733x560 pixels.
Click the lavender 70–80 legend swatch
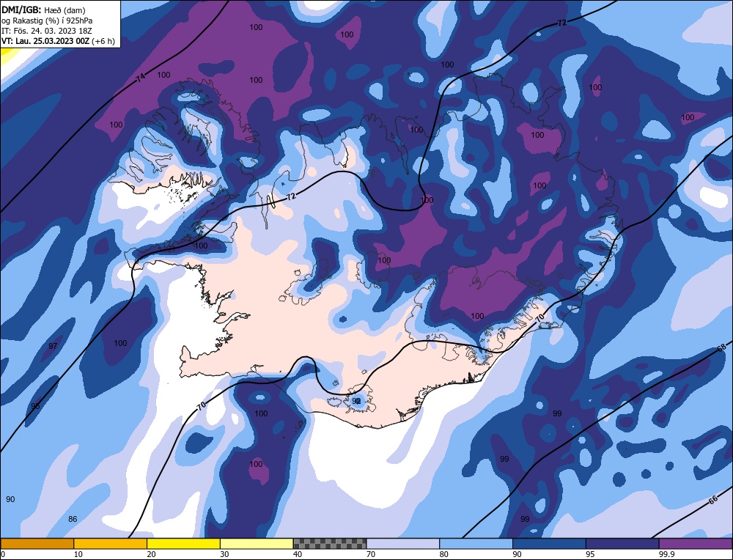pyautogui.click(x=403, y=543)
